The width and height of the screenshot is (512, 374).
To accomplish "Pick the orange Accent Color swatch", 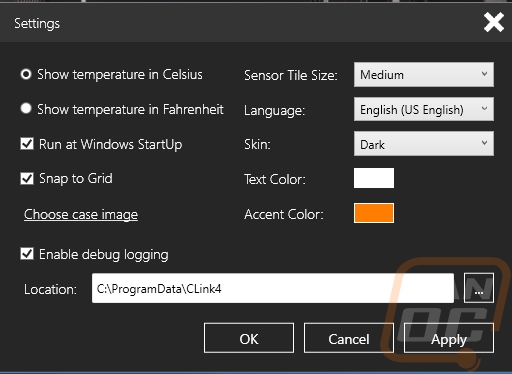I will click(374, 213).
